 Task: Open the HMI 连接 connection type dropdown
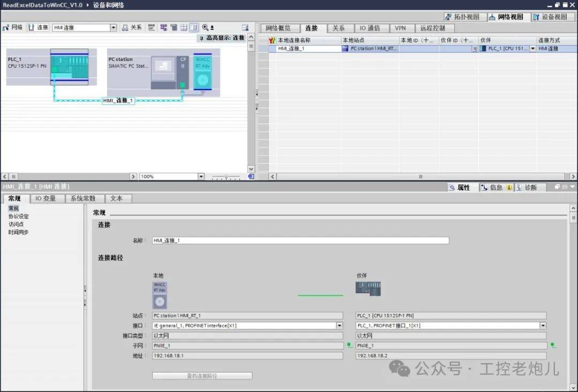(x=113, y=28)
